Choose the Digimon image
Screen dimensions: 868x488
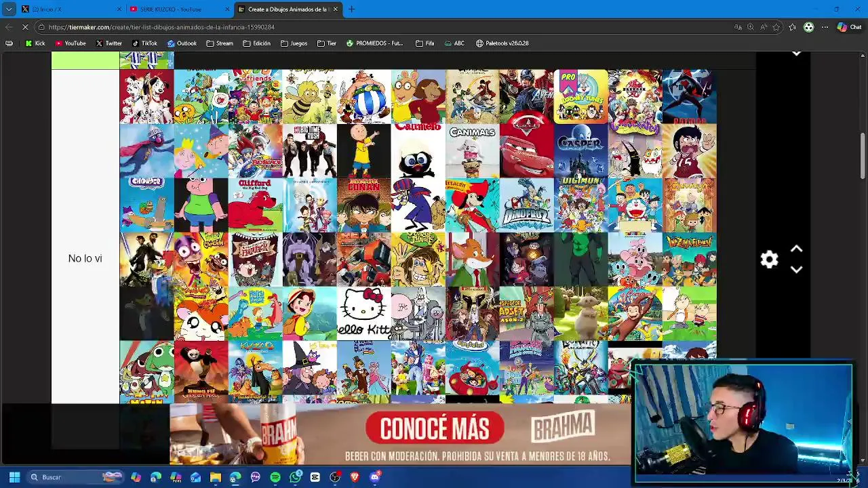pyautogui.click(x=580, y=205)
